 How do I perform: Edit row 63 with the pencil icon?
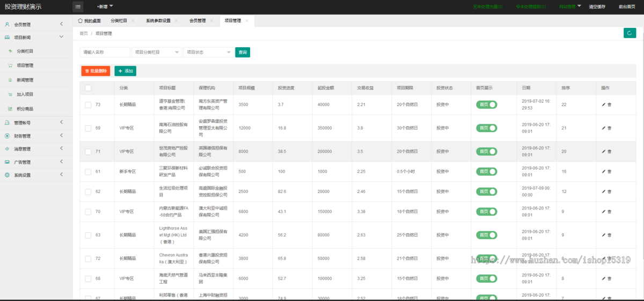pos(604,235)
